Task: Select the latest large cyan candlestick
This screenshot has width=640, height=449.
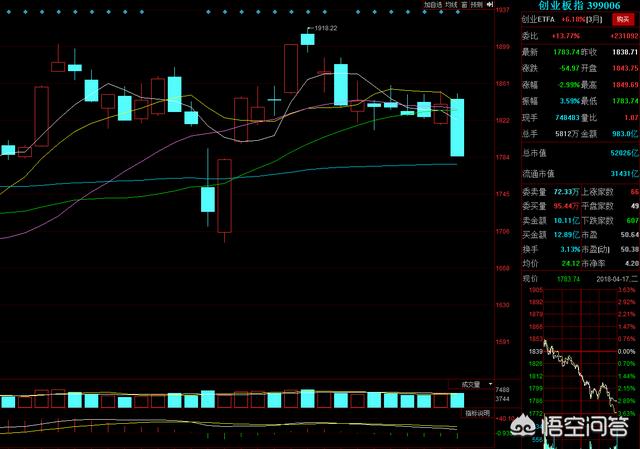Action: coord(457,127)
